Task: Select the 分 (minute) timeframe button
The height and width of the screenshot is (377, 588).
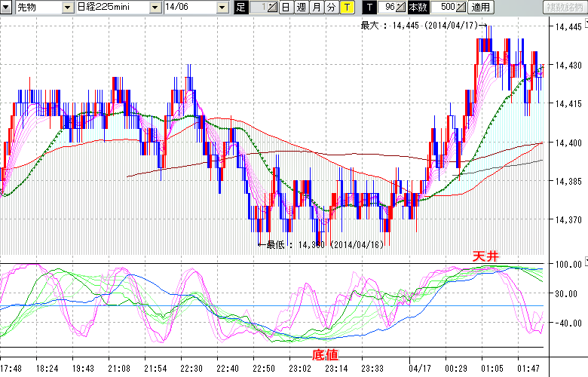Action: tap(331, 8)
